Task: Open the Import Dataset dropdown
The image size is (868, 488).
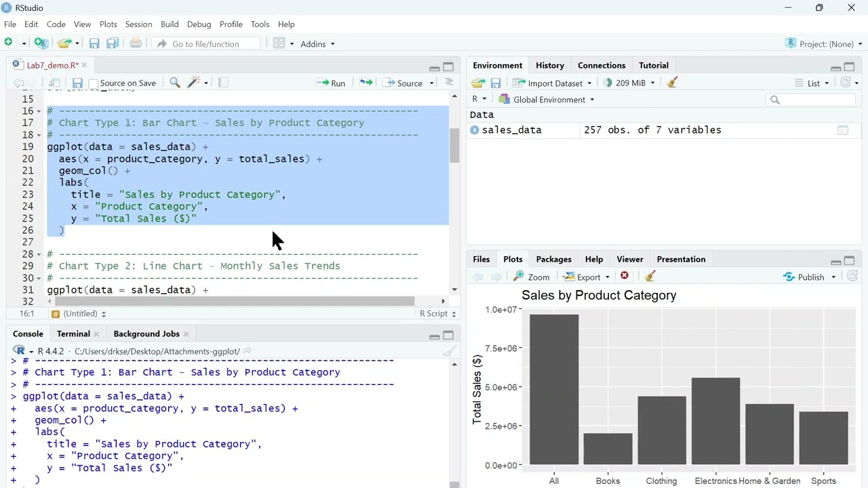Action: (x=553, y=83)
